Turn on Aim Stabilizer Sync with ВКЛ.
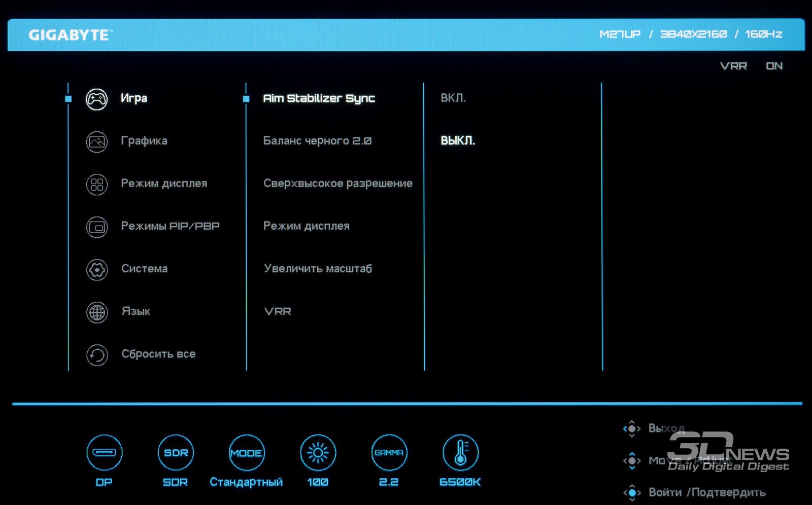Screen dimensions: 812x505 point(453,98)
